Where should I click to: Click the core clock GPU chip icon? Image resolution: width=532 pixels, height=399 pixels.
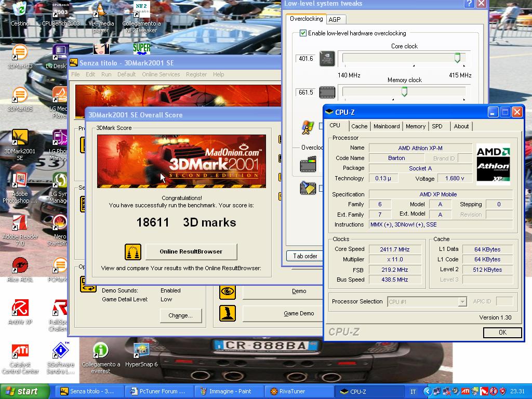pyautogui.click(x=327, y=59)
